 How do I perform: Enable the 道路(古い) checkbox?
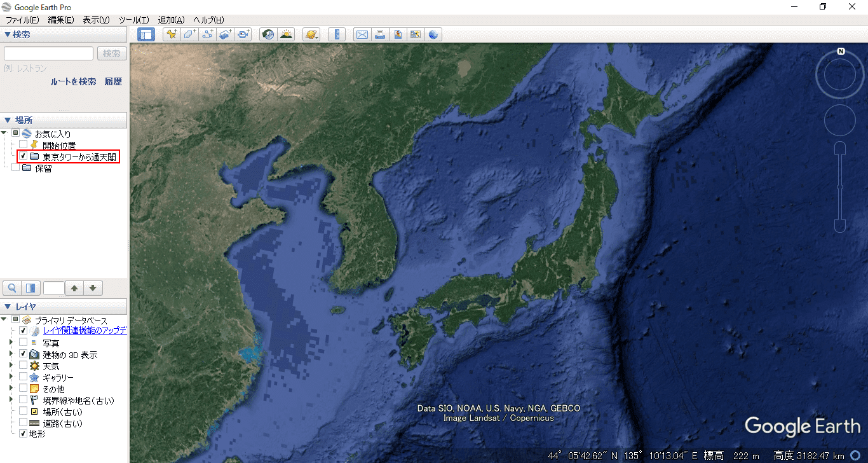(23, 423)
